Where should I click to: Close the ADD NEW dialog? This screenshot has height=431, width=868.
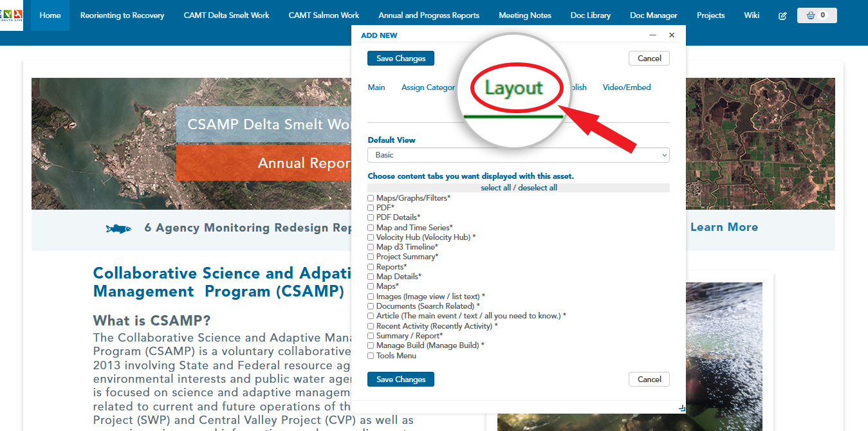672,35
